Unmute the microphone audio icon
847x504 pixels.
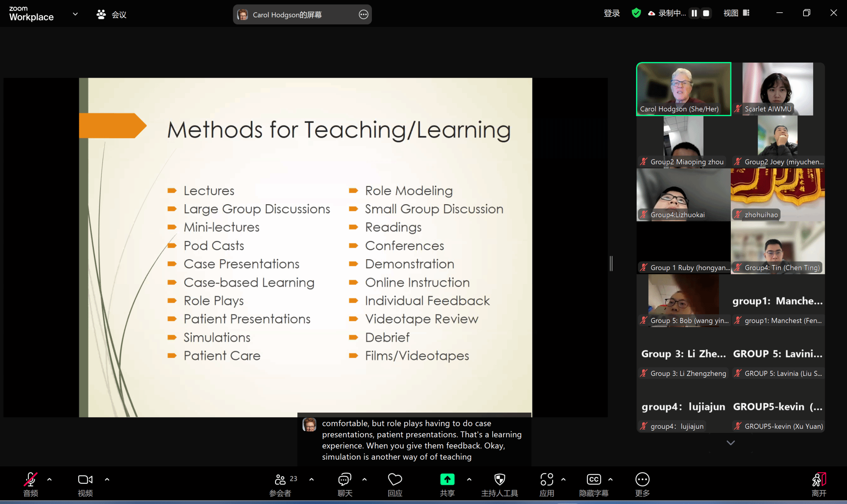30,480
